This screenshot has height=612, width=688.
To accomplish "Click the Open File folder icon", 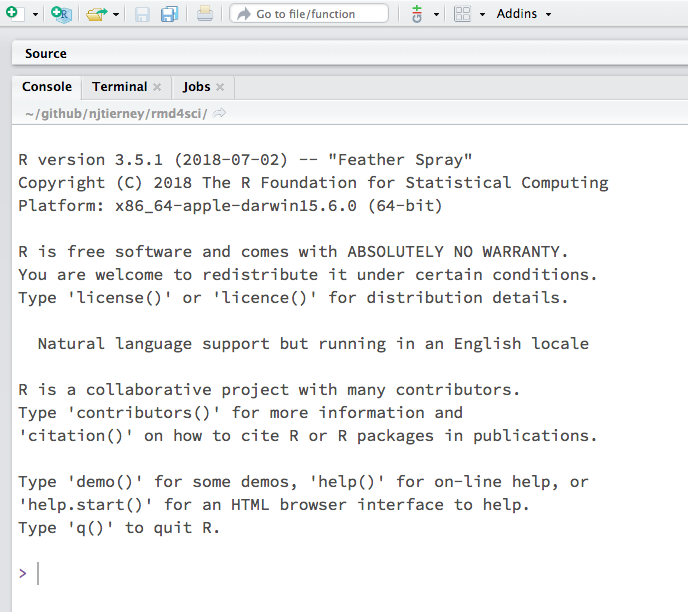I will pos(97,14).
